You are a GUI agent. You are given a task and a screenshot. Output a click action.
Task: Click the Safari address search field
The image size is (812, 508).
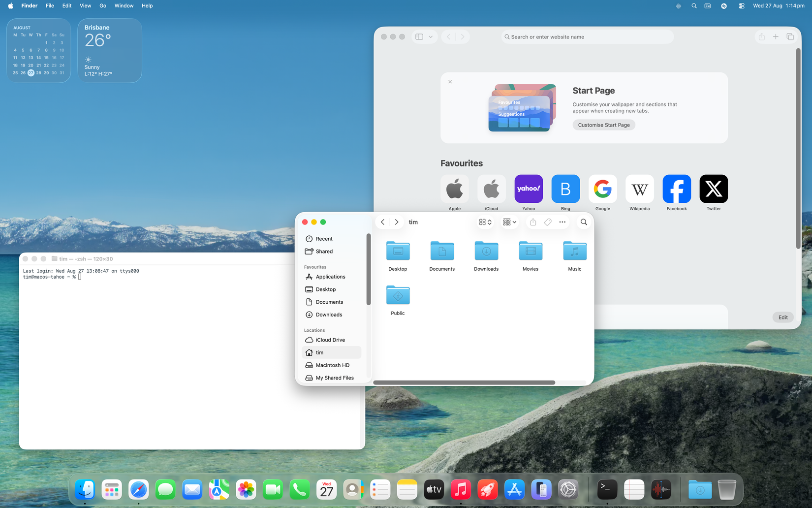(587, 36)
